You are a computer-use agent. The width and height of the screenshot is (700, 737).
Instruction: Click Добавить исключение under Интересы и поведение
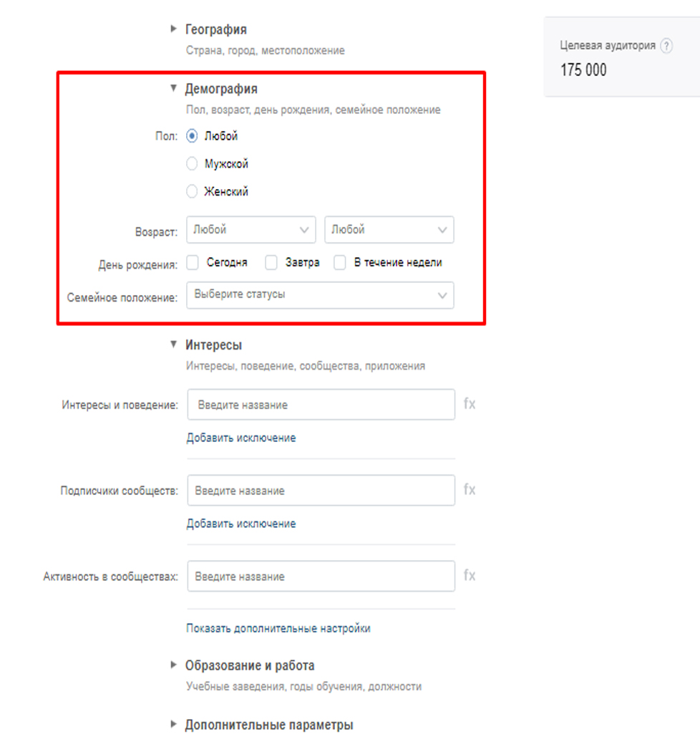(241, 438)
